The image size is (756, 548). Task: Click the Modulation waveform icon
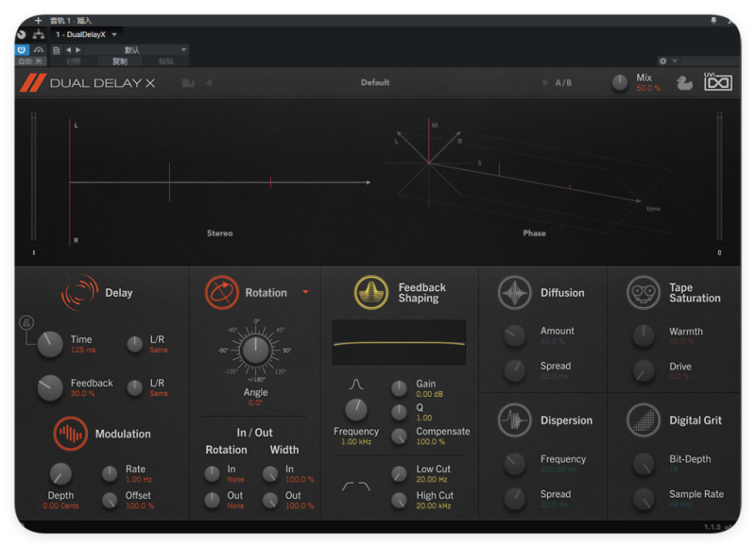coord(70,434)
